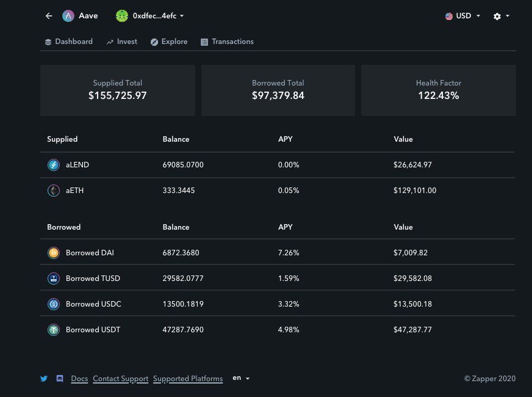Viewport: 532px width, 397px height.
Task: Click the USDC balance 13500.1819
Action: pyautogui.click(x=183, y=304)
